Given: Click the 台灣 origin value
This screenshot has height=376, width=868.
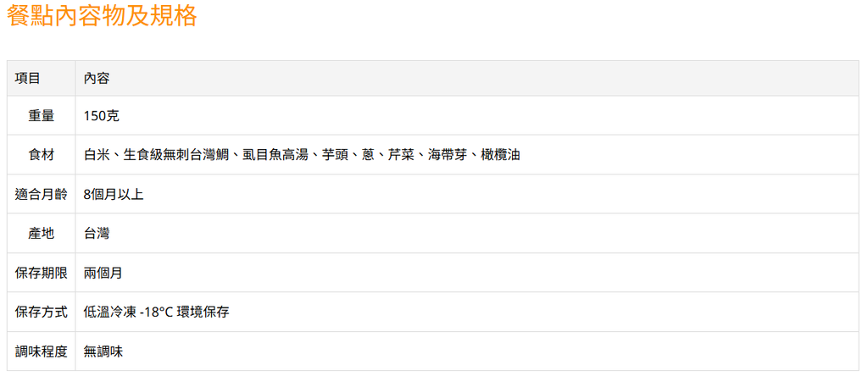Looking at the screenshot, I should point(97,233).
